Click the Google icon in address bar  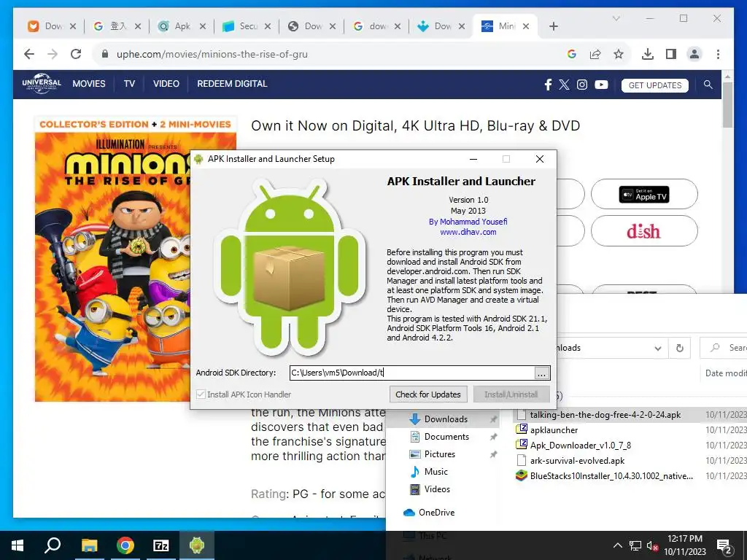click(572, 54)
